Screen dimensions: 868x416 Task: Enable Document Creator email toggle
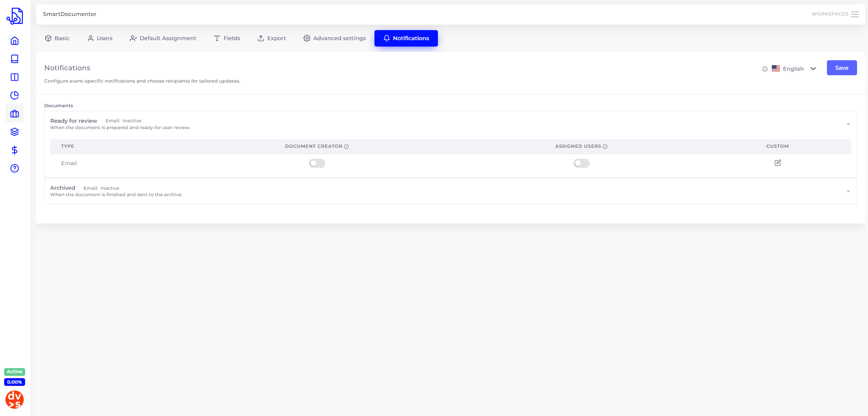317,163
